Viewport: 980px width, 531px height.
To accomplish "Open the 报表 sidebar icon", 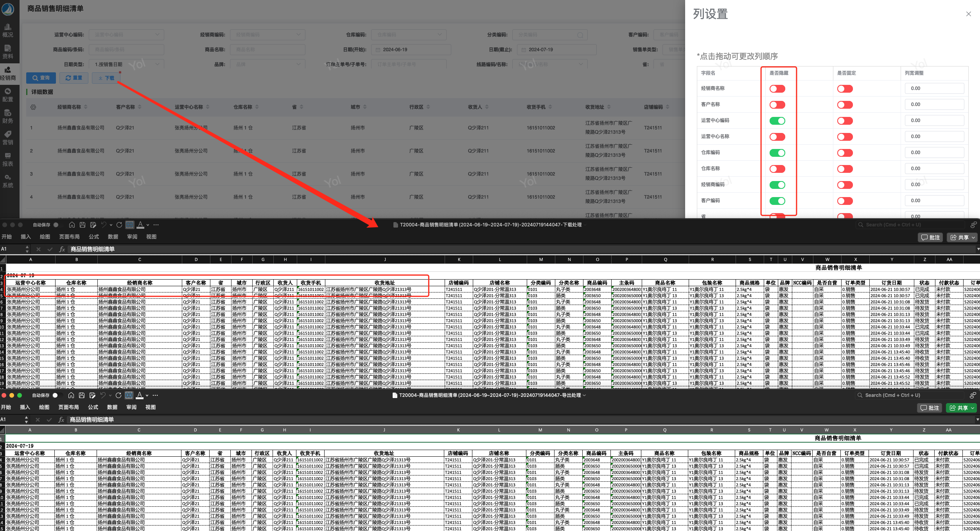I will pos(8,160).
